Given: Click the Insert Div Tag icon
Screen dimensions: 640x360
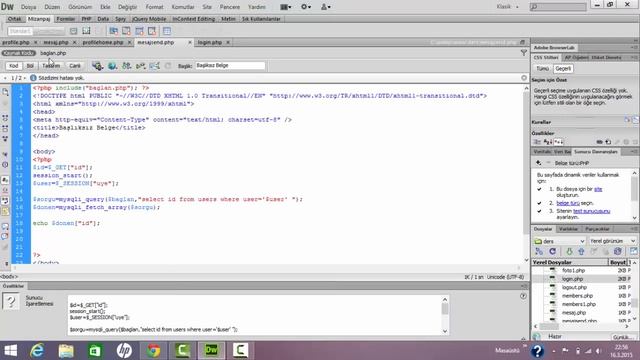Looking at the screenshot, I should coord(73,31).
